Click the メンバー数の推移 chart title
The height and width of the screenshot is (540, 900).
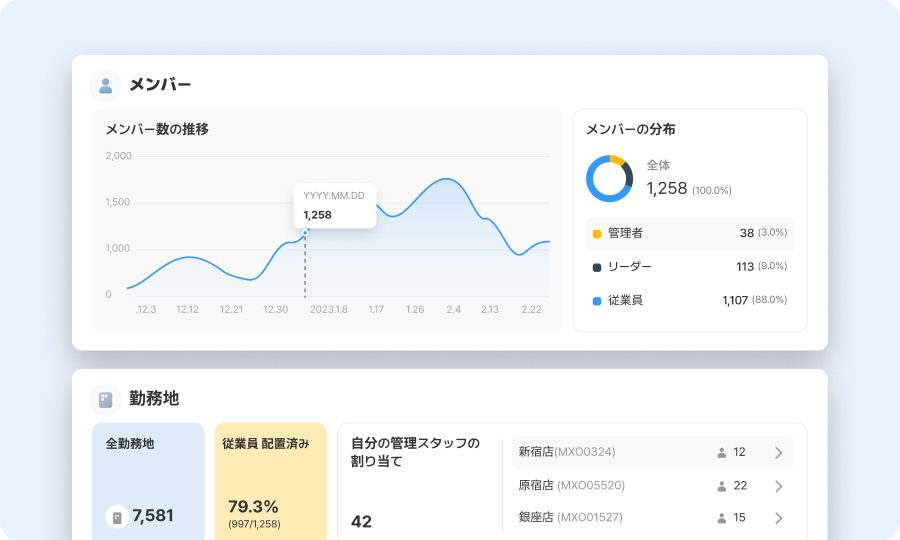coord(157,129)
